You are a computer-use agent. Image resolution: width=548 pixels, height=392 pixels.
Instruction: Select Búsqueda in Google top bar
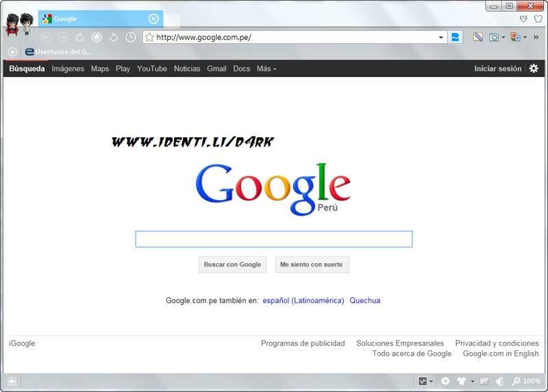point(27,69)
